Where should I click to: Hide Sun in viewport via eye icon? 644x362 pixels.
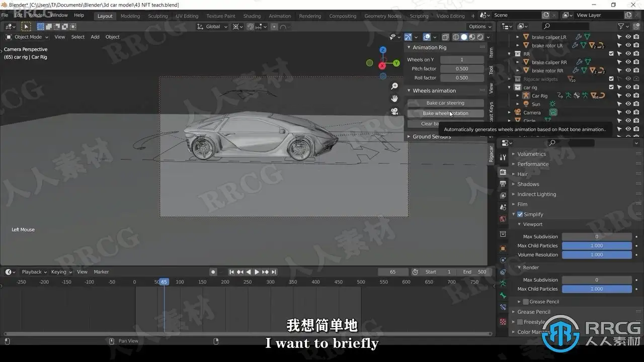tap(628, 104)
